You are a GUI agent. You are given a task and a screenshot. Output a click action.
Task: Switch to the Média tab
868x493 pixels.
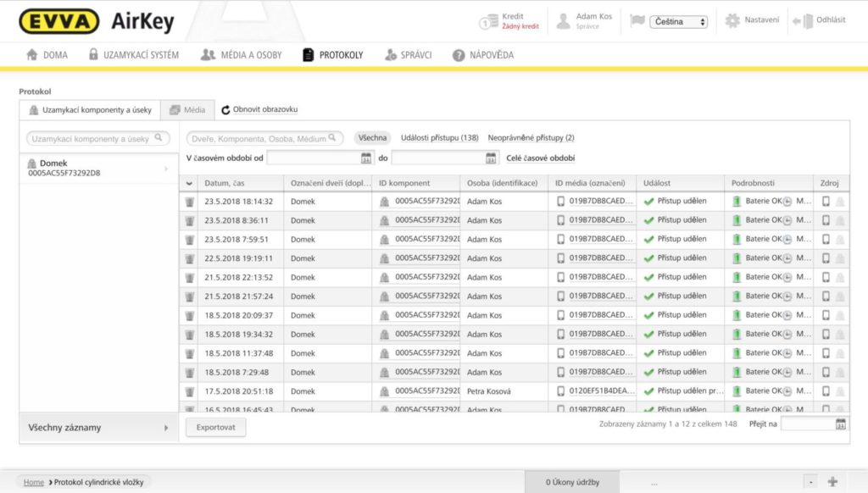[x=187, y=109]
